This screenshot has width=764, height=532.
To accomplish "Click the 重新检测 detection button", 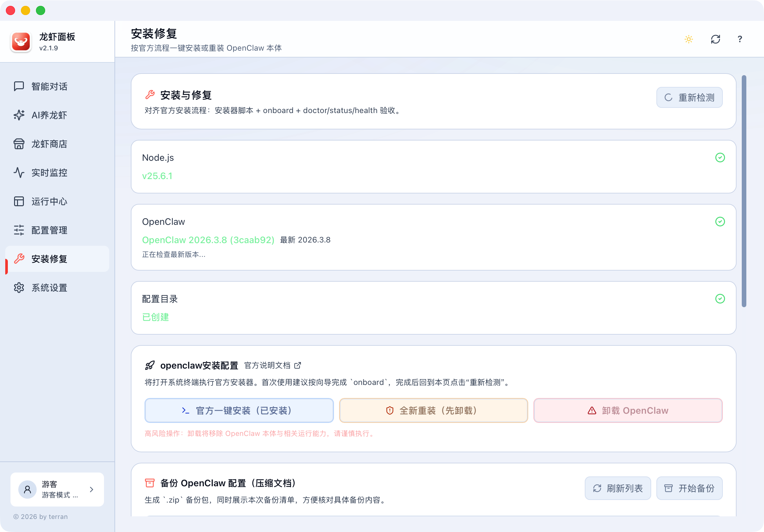I will pyautogui.click(x=689, y=97).
